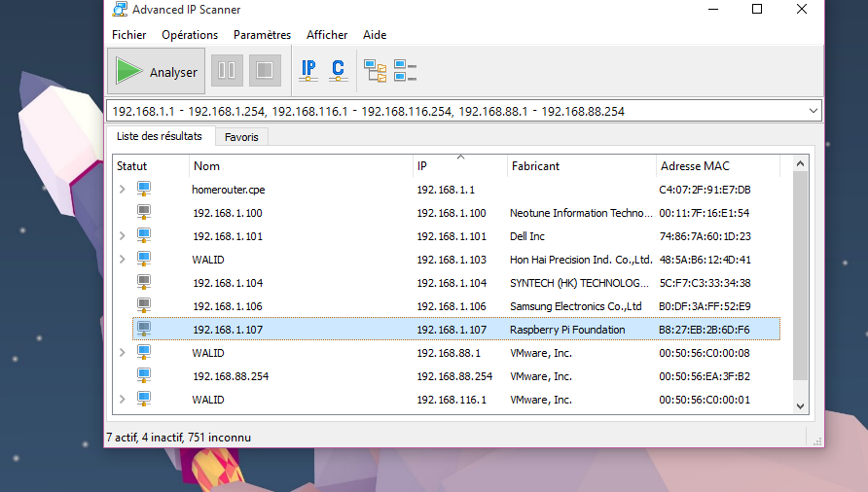
Task: Minimize the Advanced IP Scanner window
Action: pos(713,9)
